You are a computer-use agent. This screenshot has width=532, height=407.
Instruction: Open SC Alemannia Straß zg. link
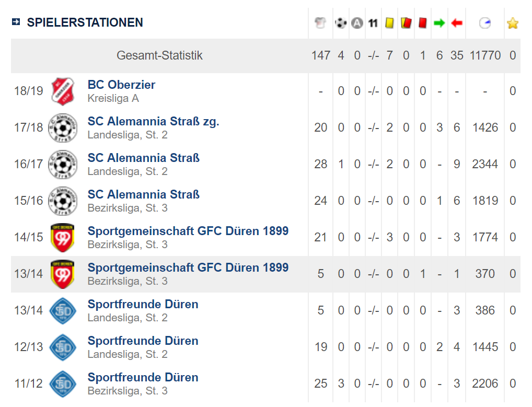(153, 121)
